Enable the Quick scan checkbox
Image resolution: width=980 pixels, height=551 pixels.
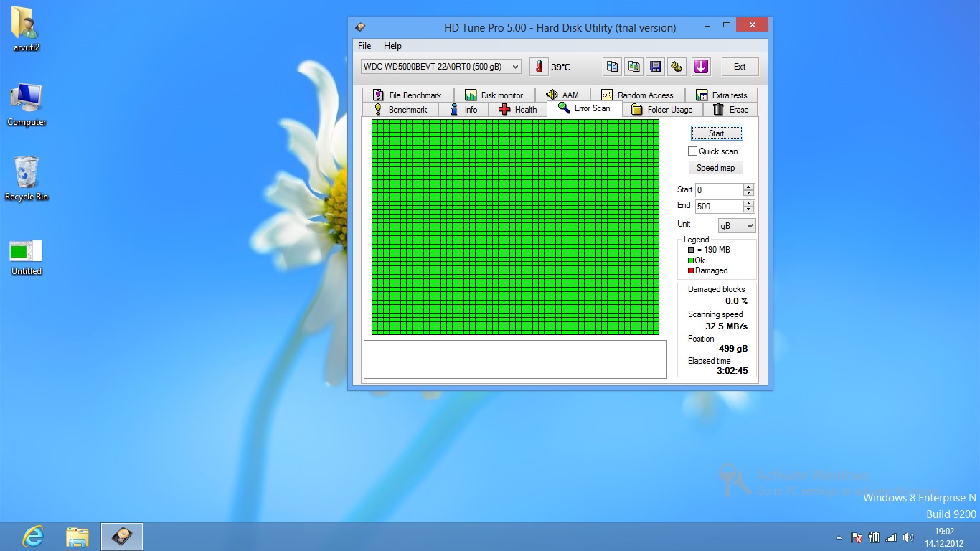coord(692,151)
